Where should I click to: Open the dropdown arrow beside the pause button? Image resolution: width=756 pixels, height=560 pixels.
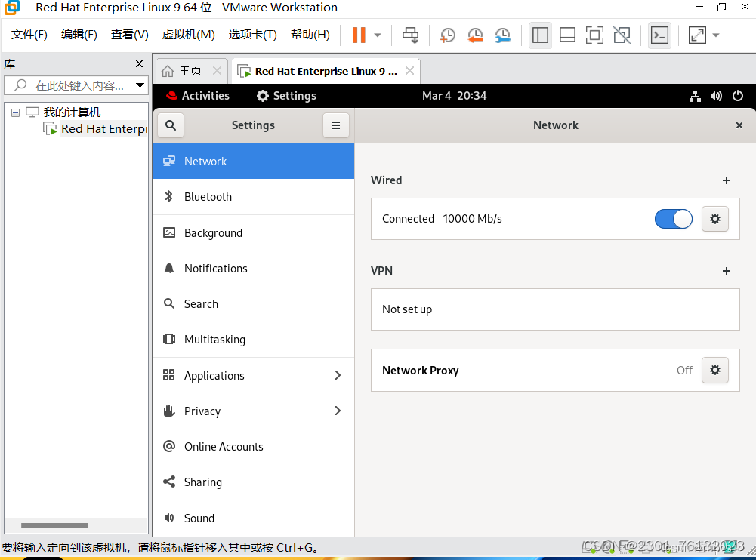point(378,35)
